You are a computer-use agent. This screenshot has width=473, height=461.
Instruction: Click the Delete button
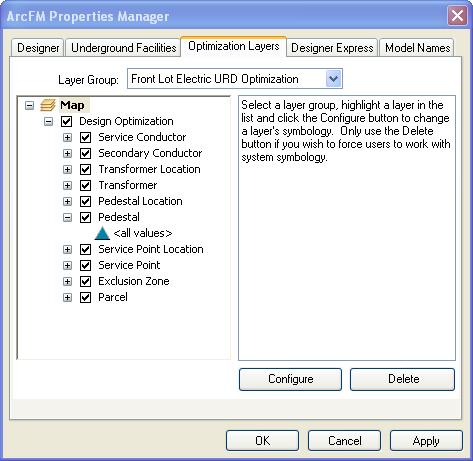[402, 379]
